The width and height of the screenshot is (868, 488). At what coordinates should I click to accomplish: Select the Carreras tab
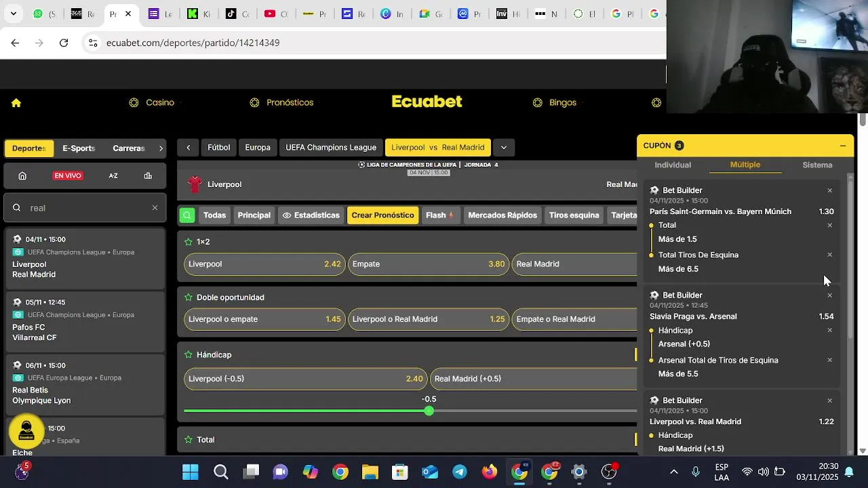pos(129,148)
